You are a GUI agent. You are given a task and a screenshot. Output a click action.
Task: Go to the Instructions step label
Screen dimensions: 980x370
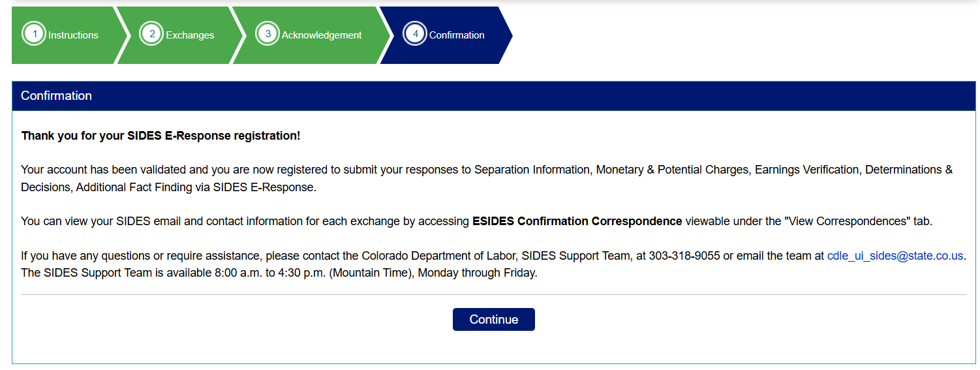click(x=73, y=35)
